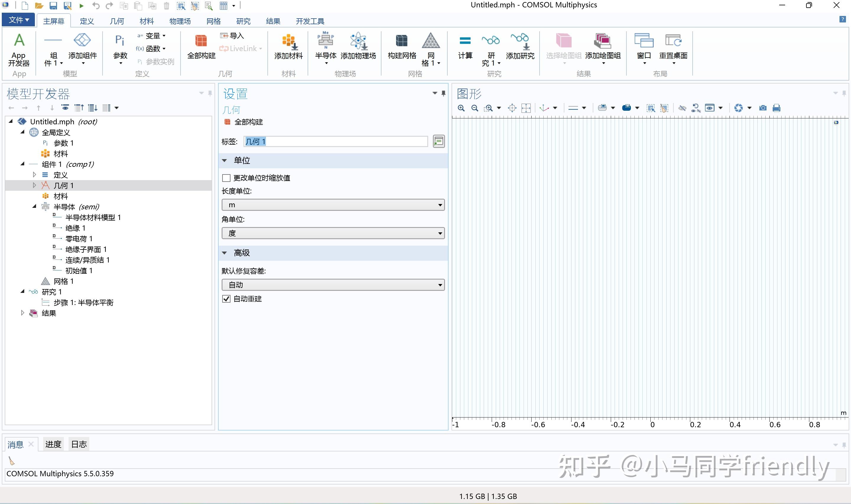Toggle the pin on the 设置 panel
Image resolution: width=851 pixels, height=504 pixels.
[x=443, y=93]
